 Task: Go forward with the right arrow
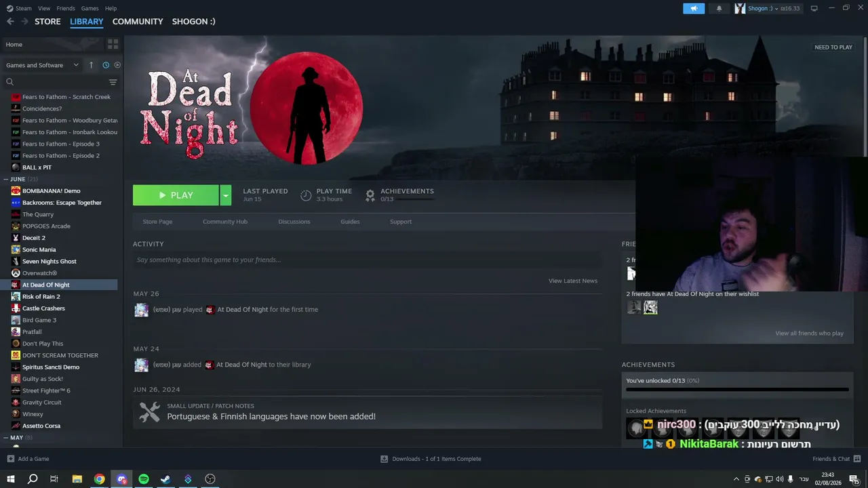[x=24, y=22]
